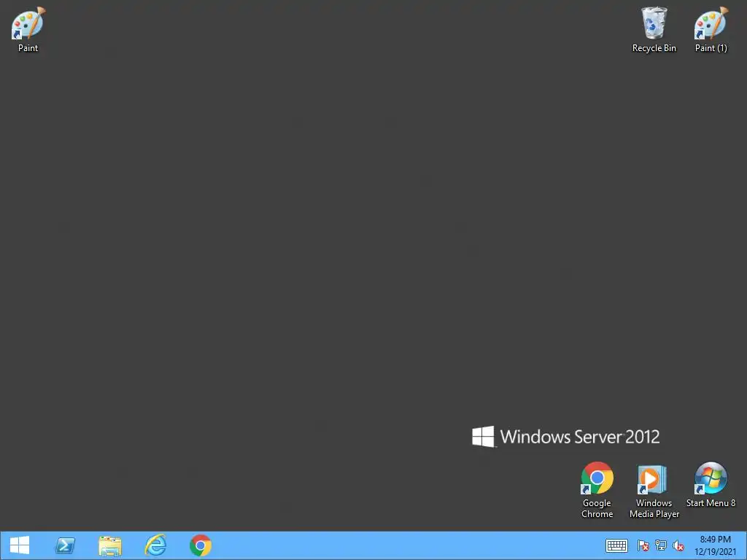Launch PowerShell from the taskbar
Image resolution: width=747 pixels, height=560 pixels.
[x=65, y=545]
